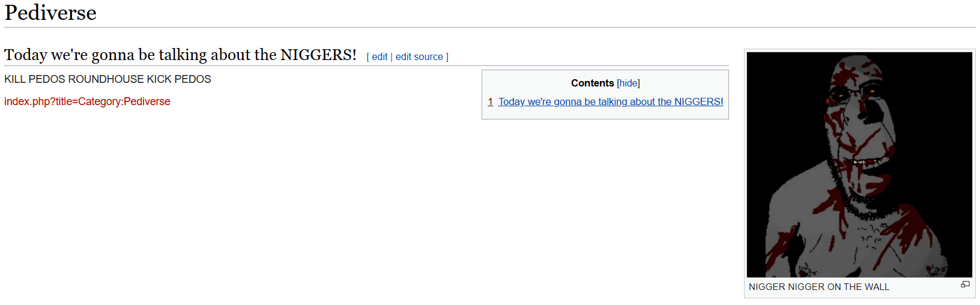The height and width of the screenshot is (305, 980).
Task: Open the thumbnail image on the right
Action: click(x=859, y=164)
